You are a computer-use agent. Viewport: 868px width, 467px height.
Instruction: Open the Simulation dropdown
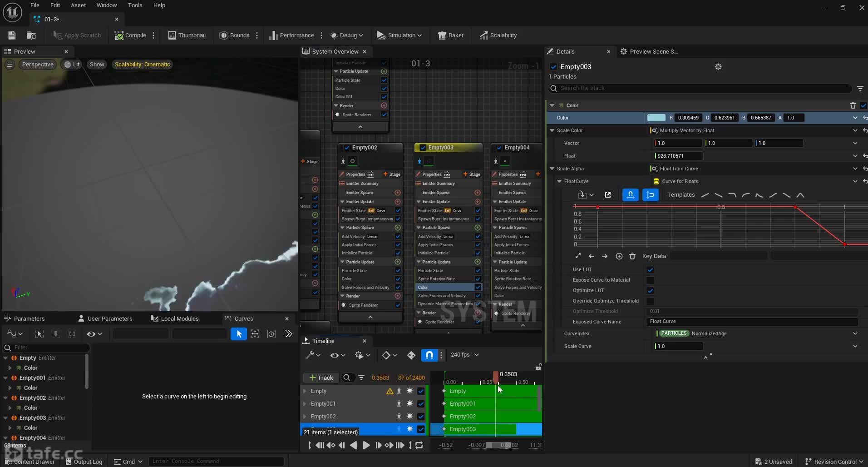(399, 35)
